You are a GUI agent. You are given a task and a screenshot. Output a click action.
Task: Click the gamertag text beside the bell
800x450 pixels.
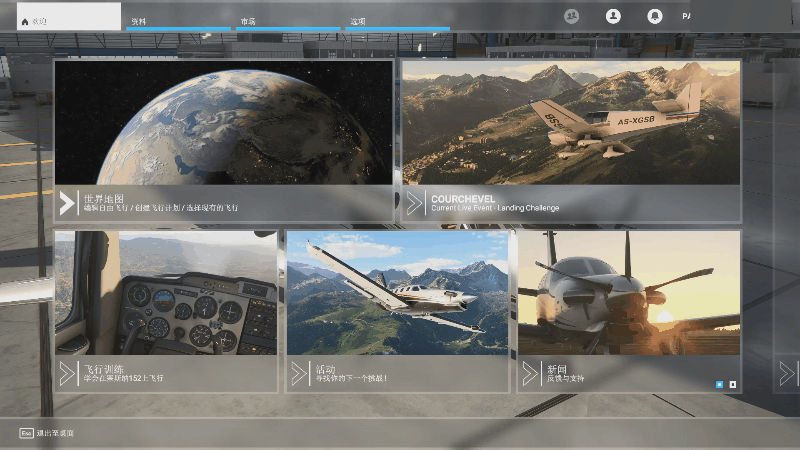[x=686, y=16]
